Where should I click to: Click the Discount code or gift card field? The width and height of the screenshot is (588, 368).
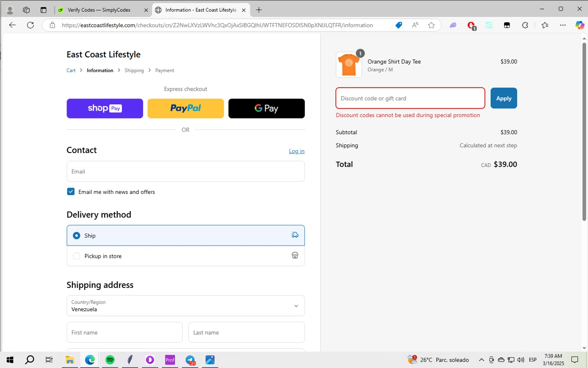point(410,98)
